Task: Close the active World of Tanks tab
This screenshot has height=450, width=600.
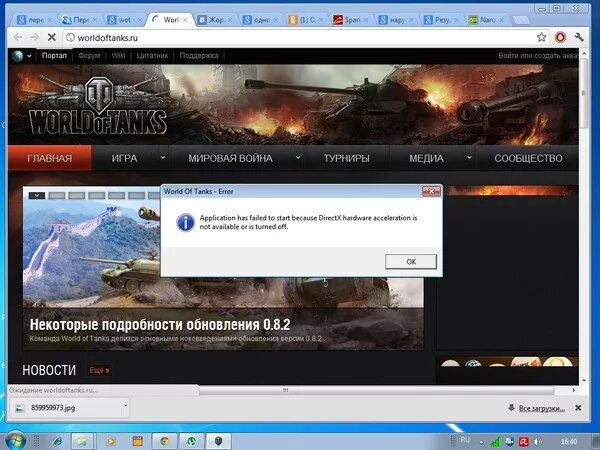Action: pos(185,20)
